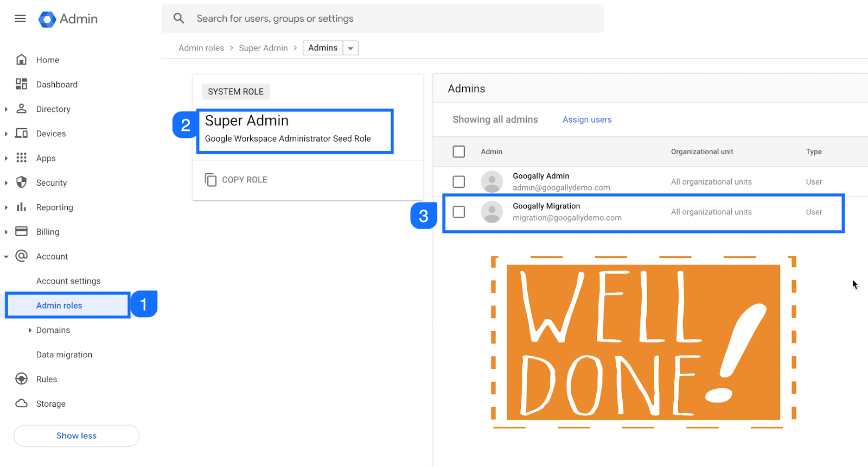Open Domains in the sidebar

tap(53, 330)
